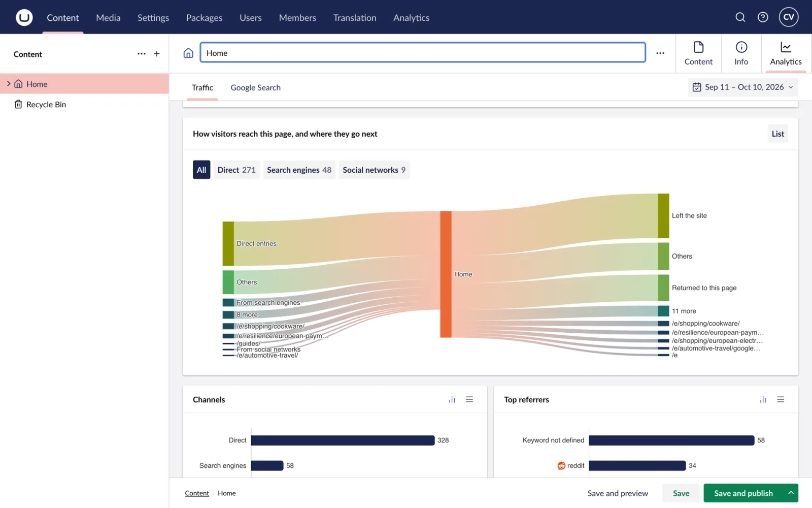
Task: Open the Packages section
Action: (x=204, y=17)
